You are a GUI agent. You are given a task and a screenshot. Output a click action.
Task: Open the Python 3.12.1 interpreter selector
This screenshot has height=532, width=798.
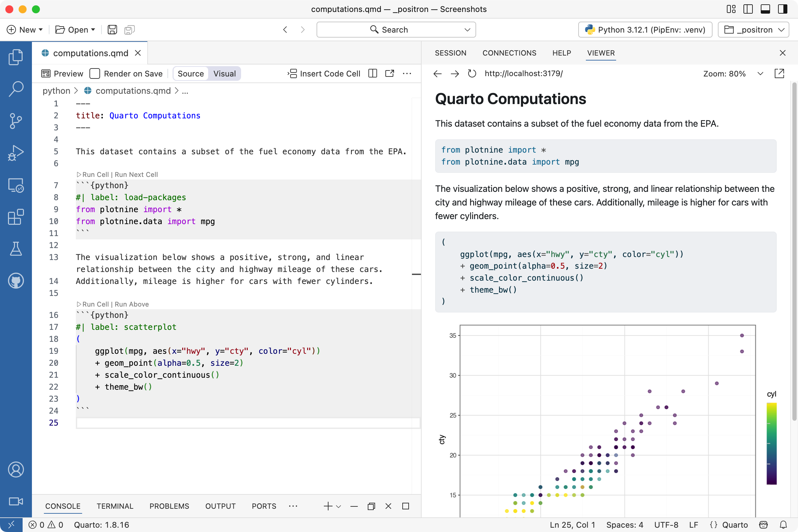[x=644, y=30]
